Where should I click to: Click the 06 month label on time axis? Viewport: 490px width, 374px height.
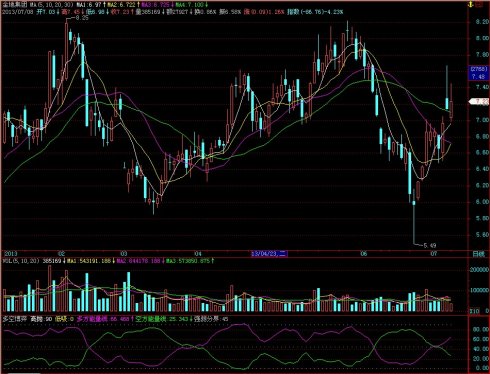point(363,254)
